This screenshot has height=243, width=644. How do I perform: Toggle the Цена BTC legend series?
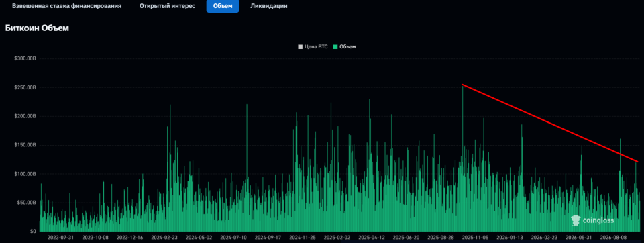[x=313, y=47]
